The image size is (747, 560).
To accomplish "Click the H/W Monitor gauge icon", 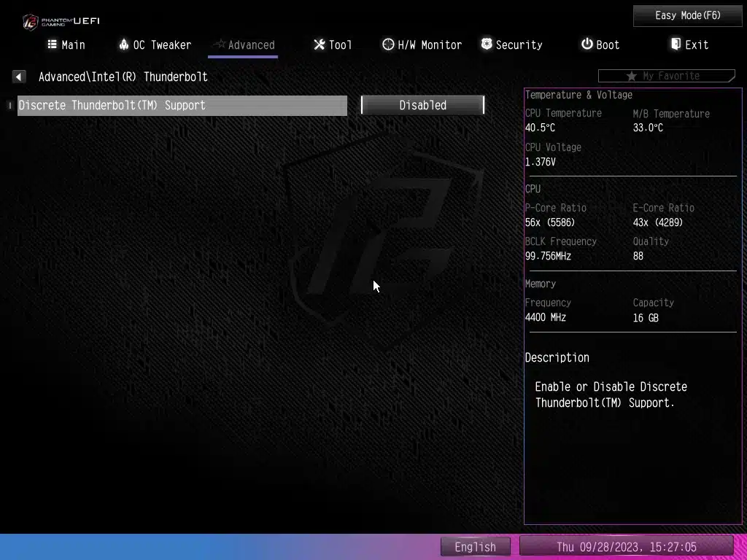I will 388,44.
